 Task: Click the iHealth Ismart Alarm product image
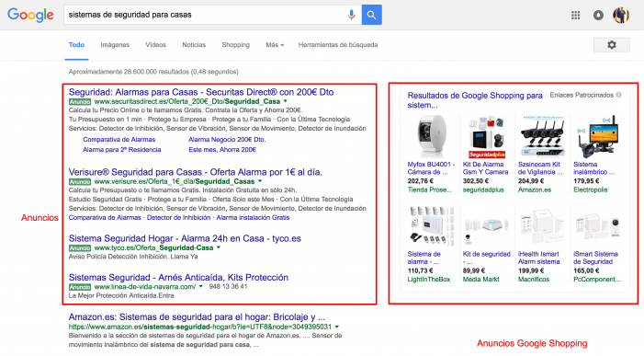point(542,226)
